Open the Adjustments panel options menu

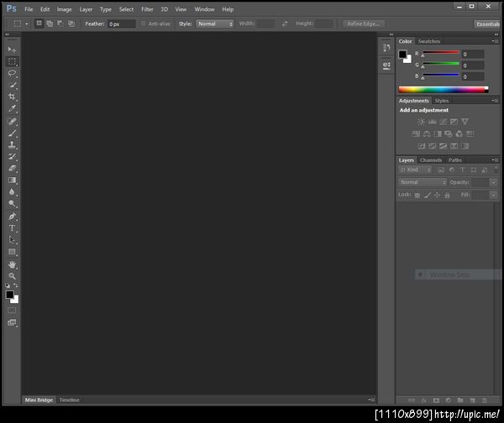point(495,101)
